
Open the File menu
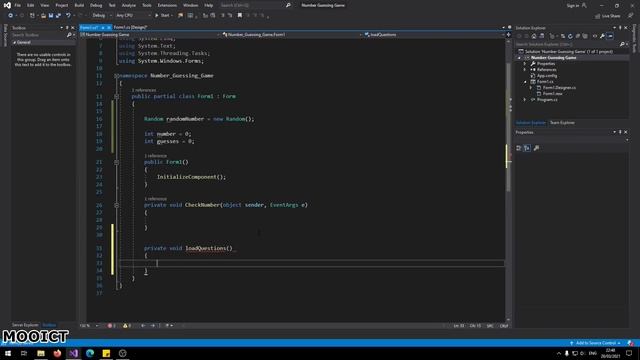tap(18, 5)
